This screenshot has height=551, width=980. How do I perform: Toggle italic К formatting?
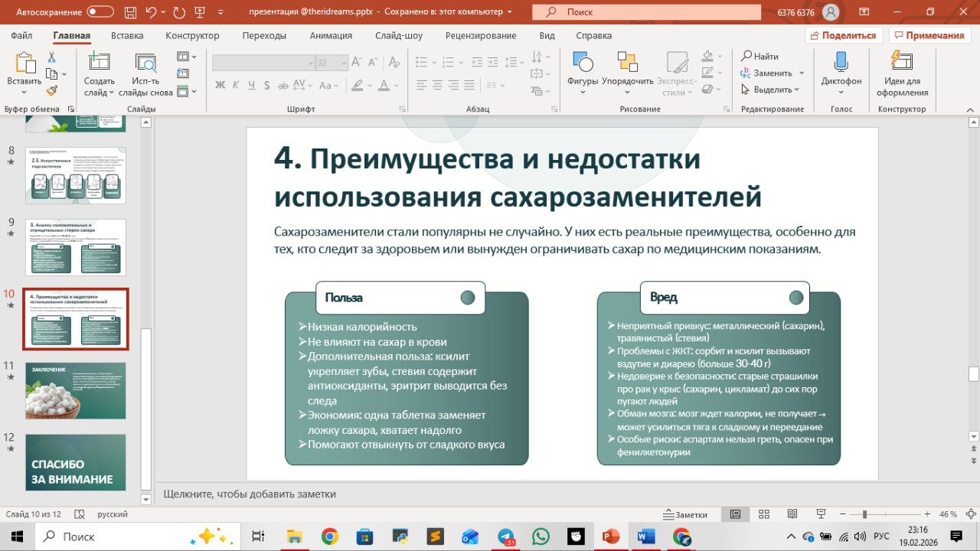point(235,85)
